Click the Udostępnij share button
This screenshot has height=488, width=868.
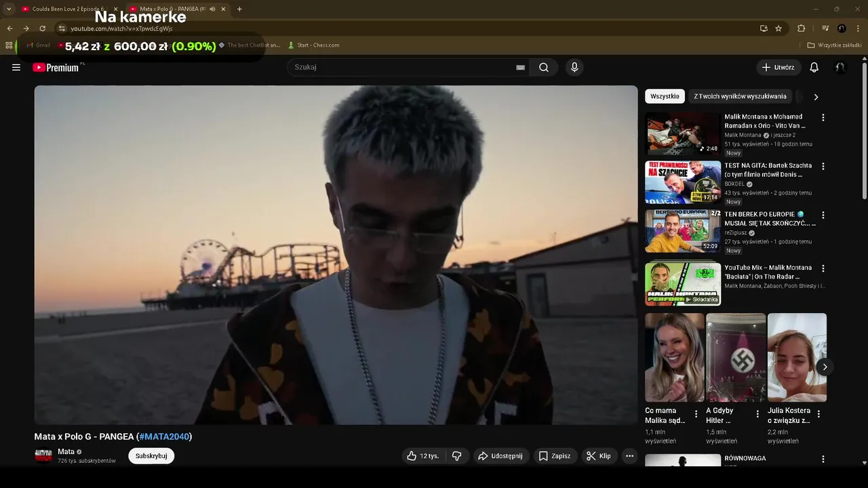coord(500,456)
